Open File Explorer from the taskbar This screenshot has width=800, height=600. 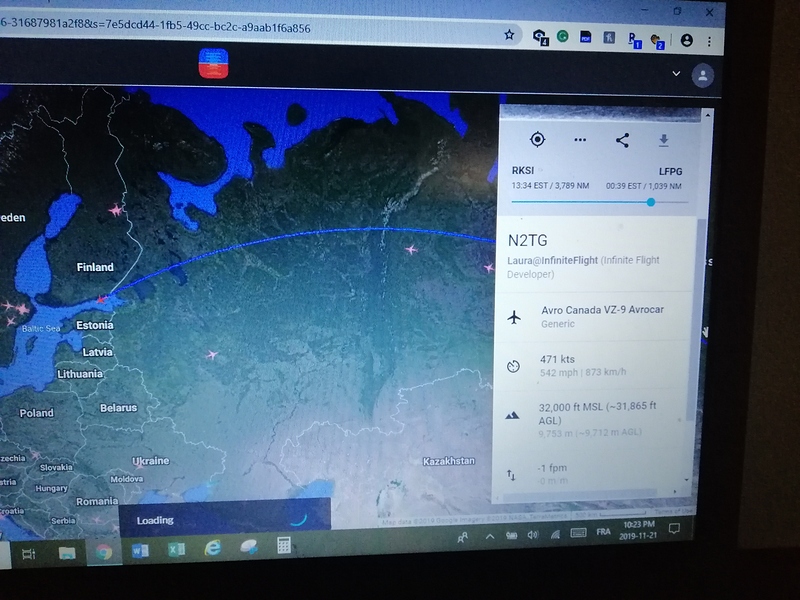(67, 554)
